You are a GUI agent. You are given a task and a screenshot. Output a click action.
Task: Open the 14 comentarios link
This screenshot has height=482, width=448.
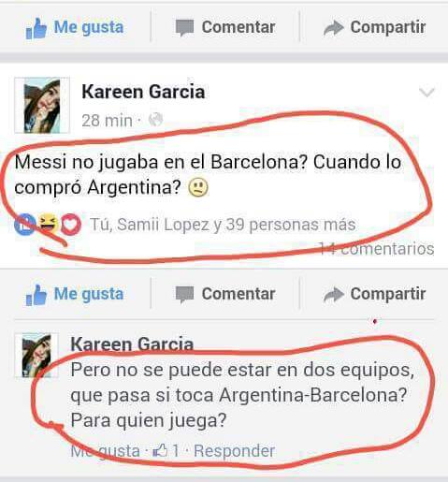377,249
